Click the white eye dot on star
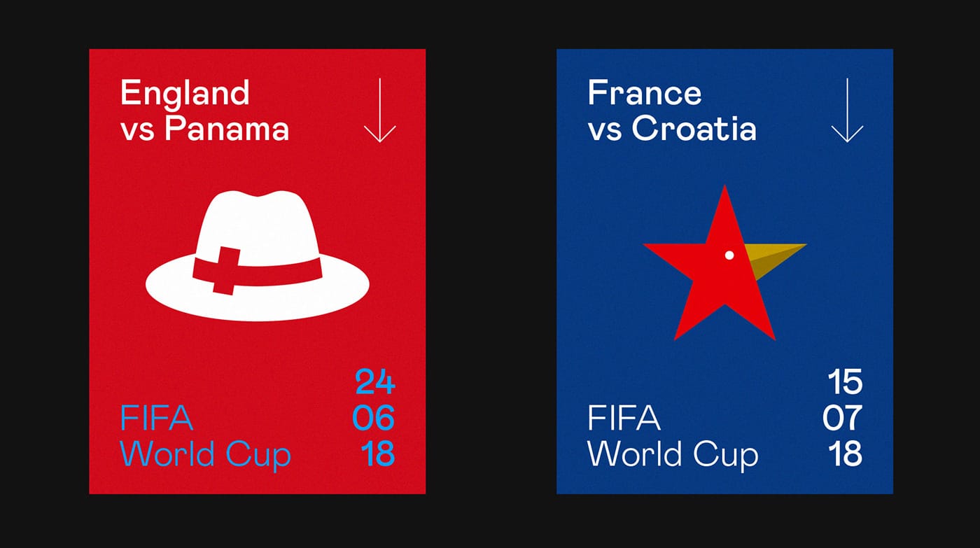980x548 pixels. click(x=729, y=255)
